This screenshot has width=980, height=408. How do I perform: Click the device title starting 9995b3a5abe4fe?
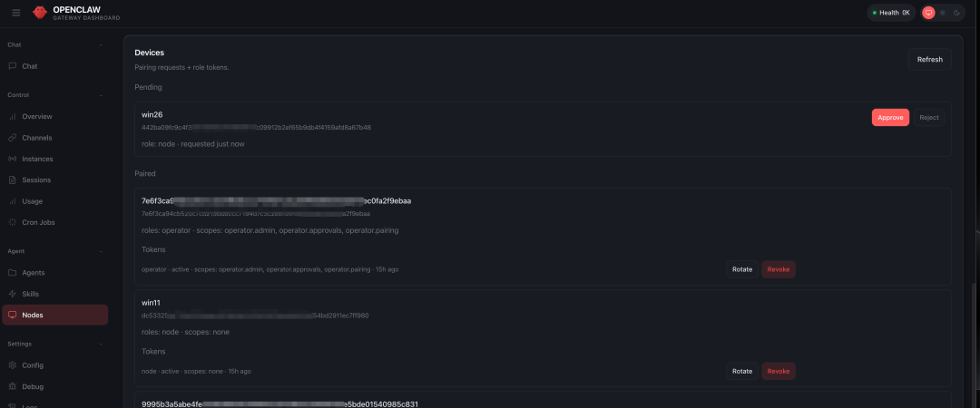coord(280,404)
